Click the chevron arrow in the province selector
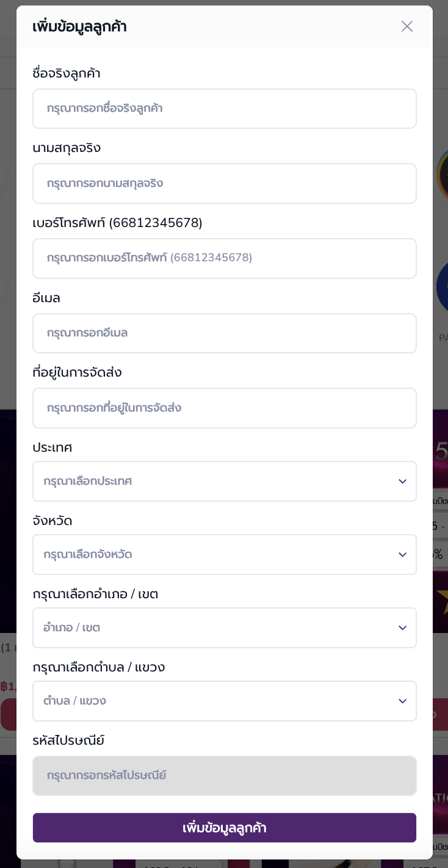Viewport: 448px width, 868px height. tap(402, 555)
